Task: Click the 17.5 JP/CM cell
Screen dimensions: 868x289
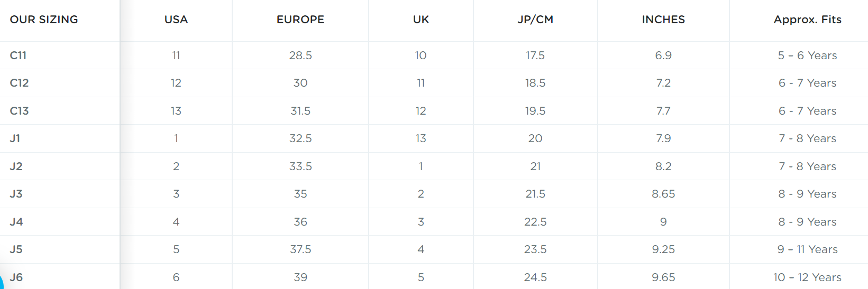Action: (x=535, y=55)
